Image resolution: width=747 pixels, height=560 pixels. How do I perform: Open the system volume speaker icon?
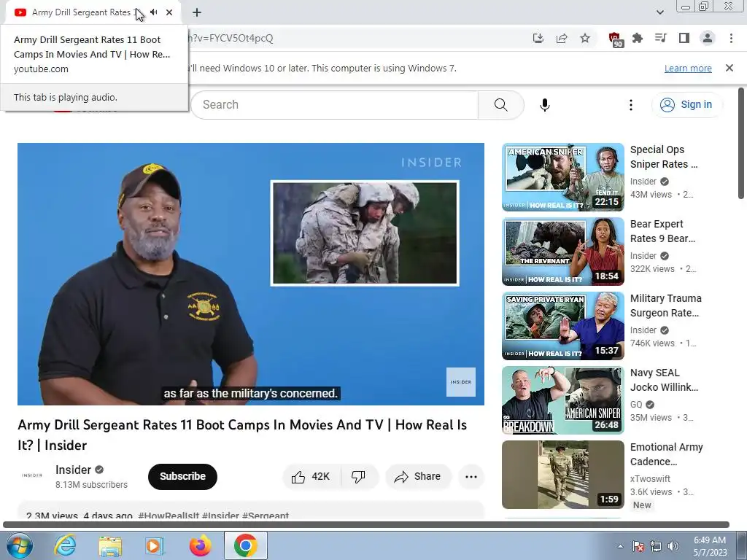[x=673, y=546]
